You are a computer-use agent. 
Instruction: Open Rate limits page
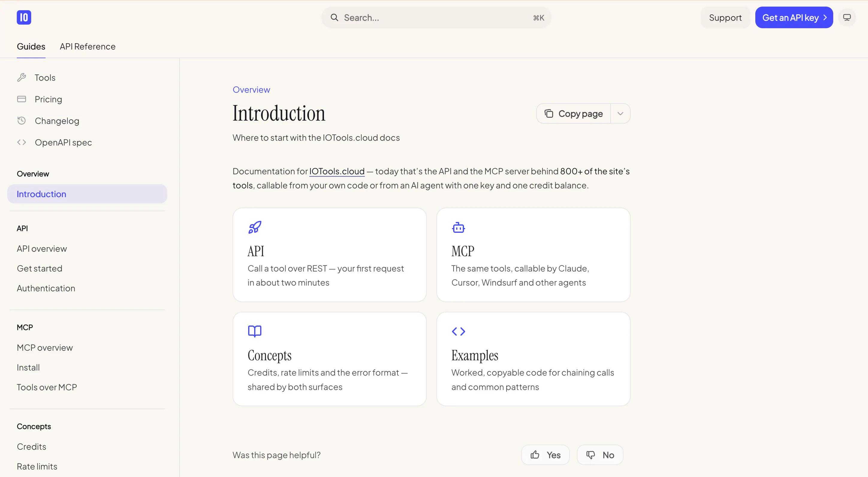pos(37,466)
